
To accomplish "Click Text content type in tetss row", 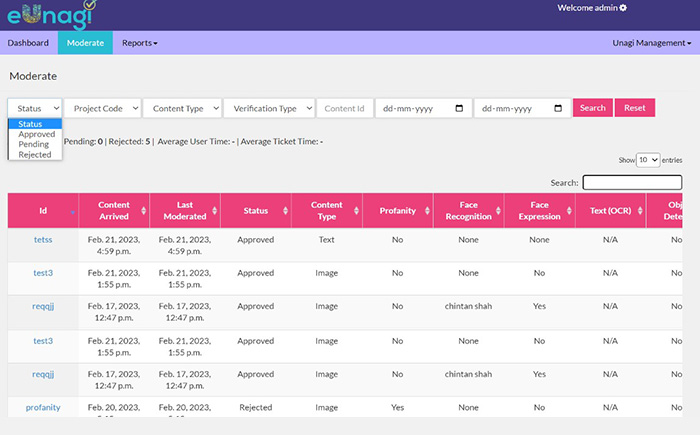I will pos(326,240).
